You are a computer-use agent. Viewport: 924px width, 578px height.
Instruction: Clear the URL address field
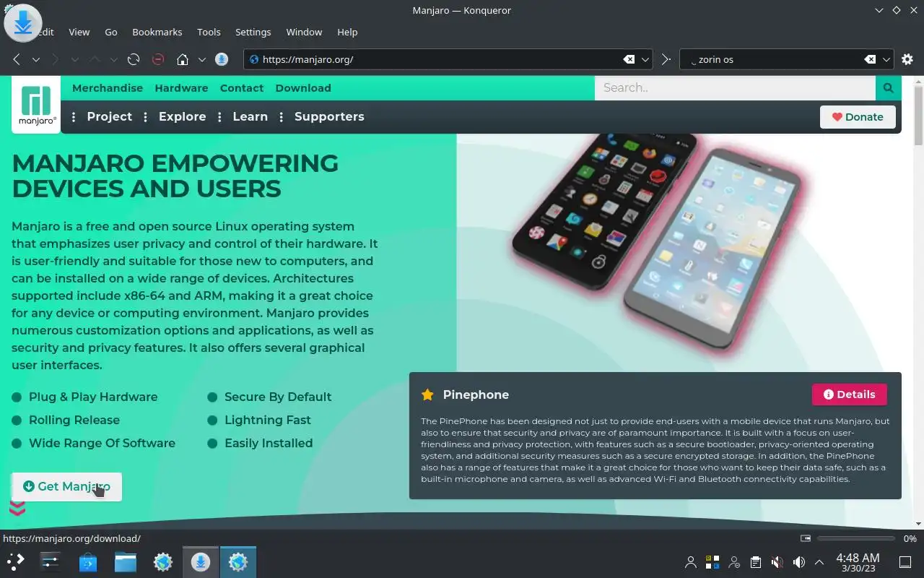[629, 59]
